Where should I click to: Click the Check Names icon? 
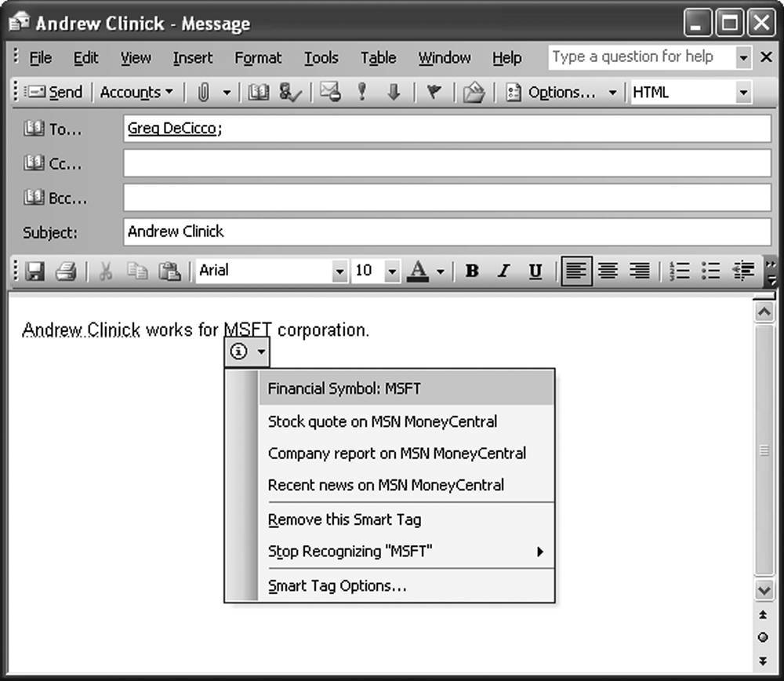point(290,93)
